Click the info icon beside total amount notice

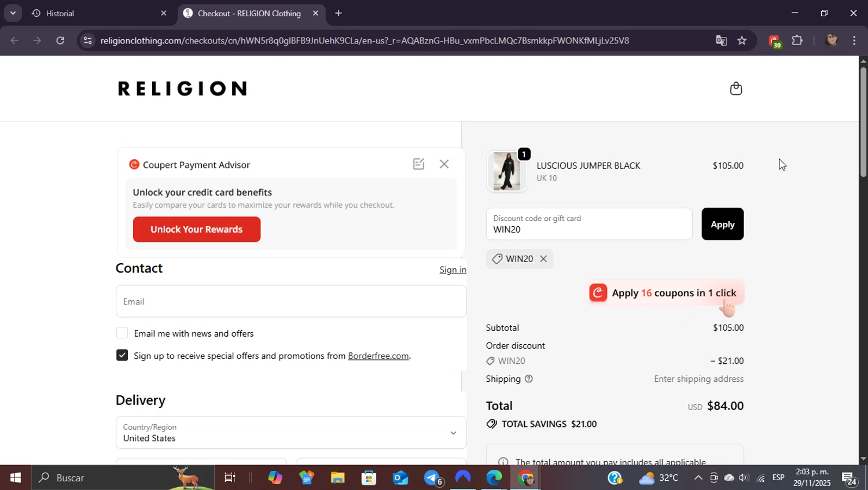tap(503, 462)
